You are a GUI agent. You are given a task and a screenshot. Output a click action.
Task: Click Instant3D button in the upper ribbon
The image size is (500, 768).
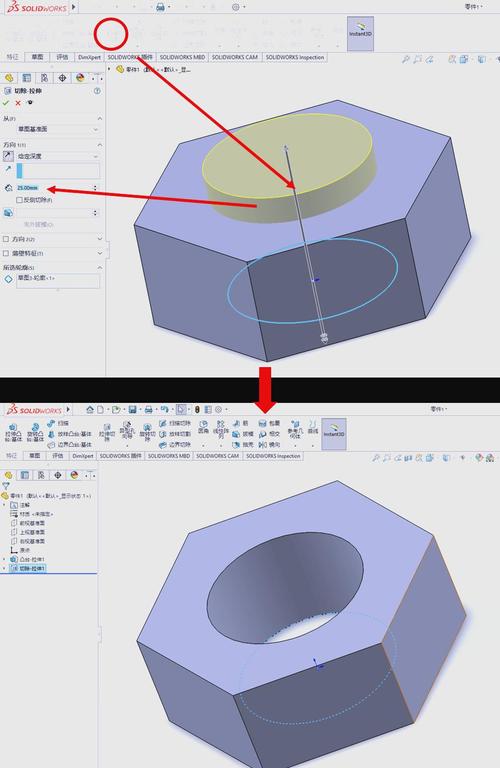point(360,33)
